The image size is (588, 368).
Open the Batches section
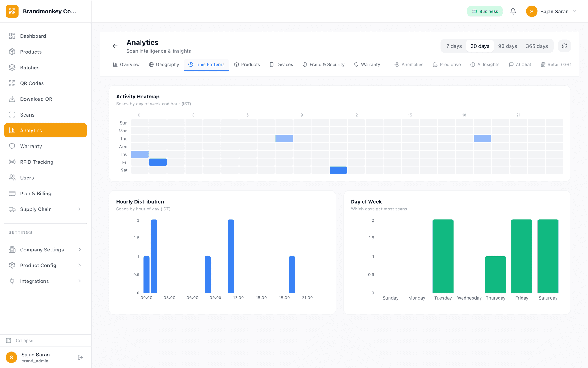29,67
